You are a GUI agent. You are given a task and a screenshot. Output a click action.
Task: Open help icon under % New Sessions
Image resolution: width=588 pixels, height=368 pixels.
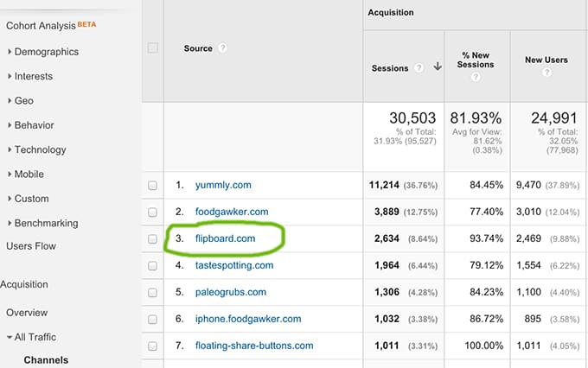coord(476,77)
